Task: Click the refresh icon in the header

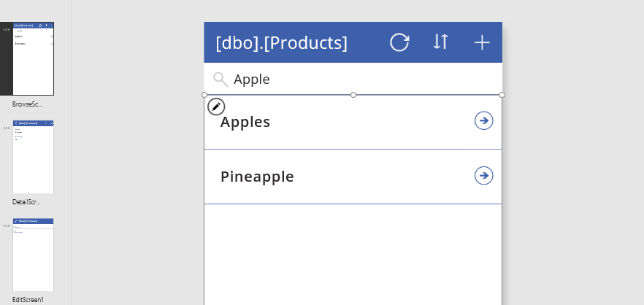Action: (399, 42)
